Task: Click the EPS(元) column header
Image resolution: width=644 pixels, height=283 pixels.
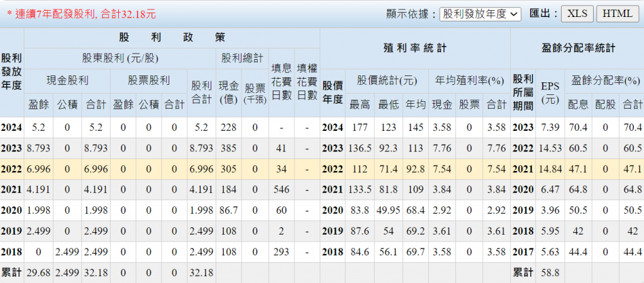Action: [x=551, y=91]
